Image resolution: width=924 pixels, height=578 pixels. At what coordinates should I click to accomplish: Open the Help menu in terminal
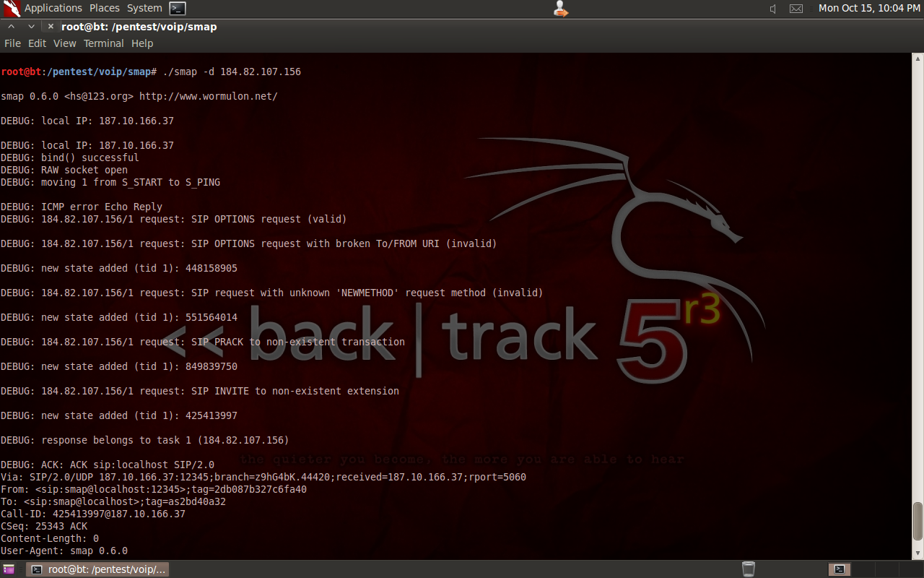point(142,43)
